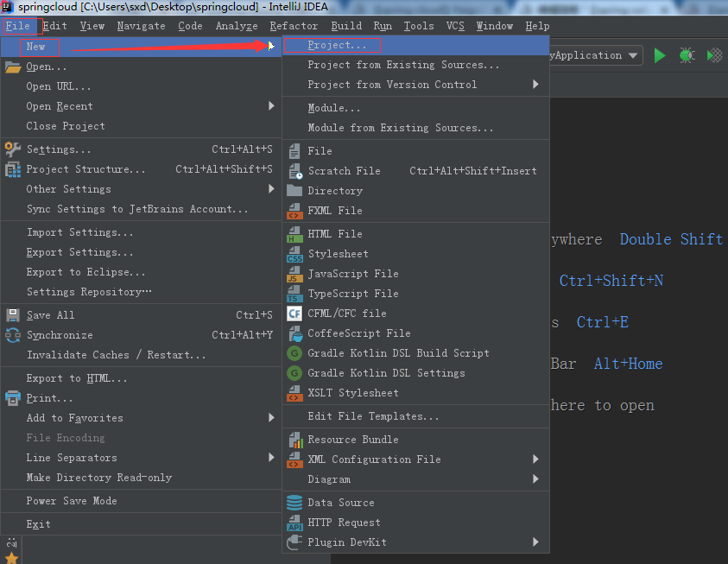Choose Invalidate Caches / Restart...
728x564 pixels.
pos(141,355)
